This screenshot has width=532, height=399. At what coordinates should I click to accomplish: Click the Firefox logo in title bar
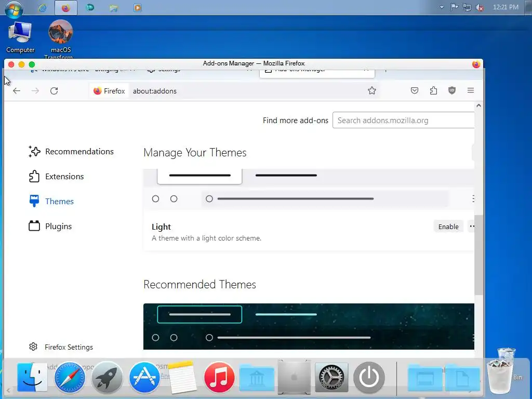[x=476, y=64]
